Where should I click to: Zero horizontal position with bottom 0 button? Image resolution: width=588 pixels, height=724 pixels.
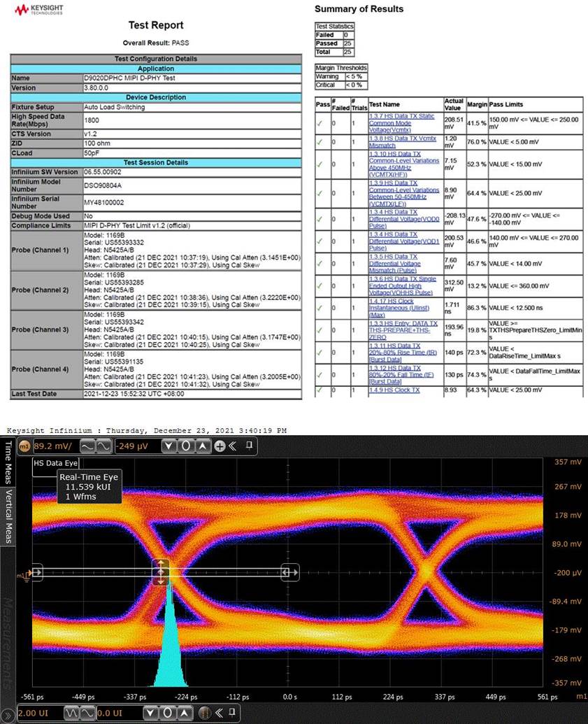pyautogui.click(x=168, y=713)
